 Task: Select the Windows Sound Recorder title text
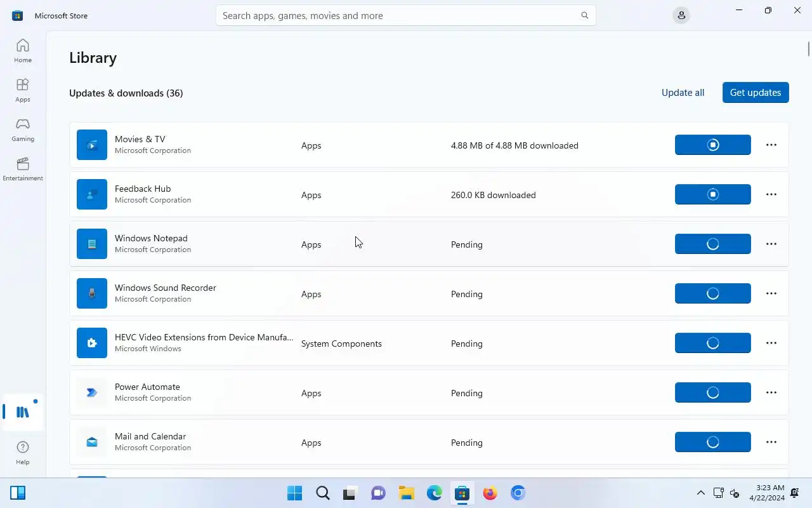[166, 288]
